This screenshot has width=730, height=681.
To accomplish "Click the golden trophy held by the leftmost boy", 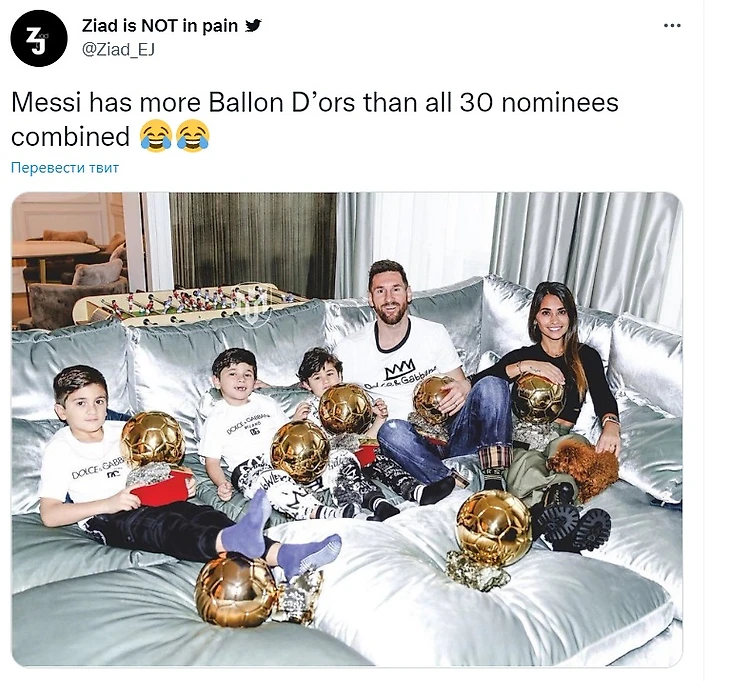I will [153, 440].
